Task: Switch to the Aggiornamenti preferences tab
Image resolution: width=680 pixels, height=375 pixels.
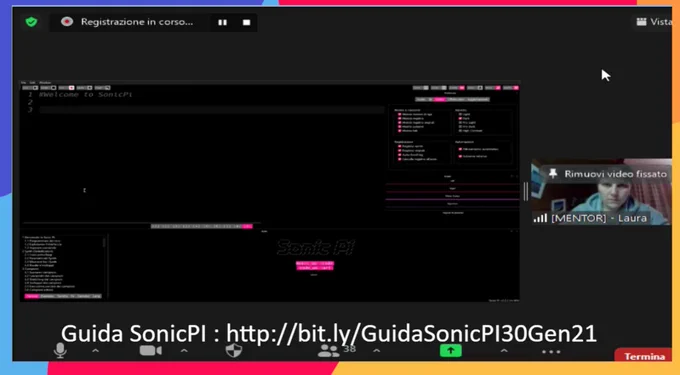Action: 478,99
